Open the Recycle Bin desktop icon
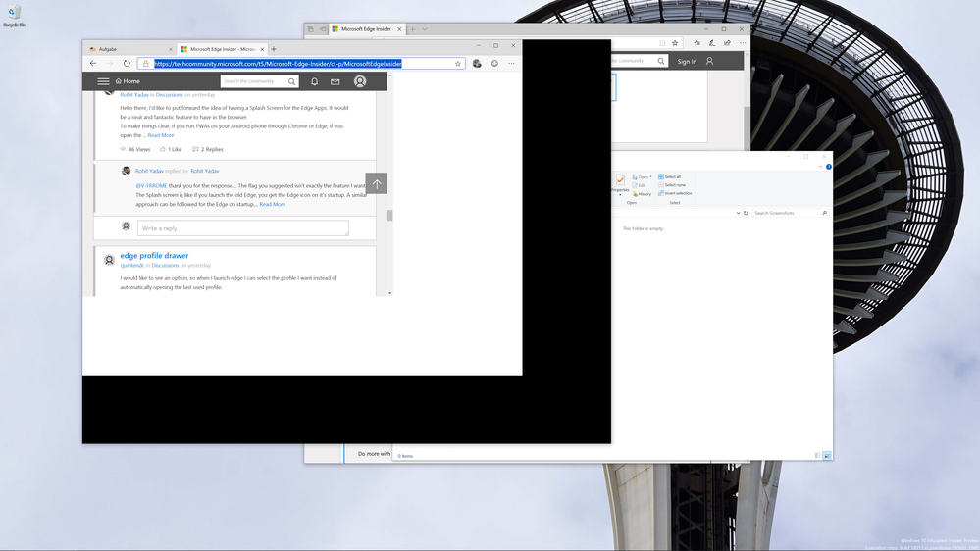This screenshot has width=980, height=551. coord(14,17)
